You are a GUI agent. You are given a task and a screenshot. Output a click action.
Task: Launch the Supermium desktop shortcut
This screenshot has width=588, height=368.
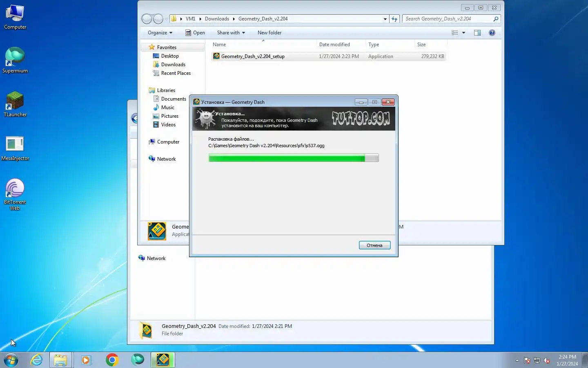15,61
